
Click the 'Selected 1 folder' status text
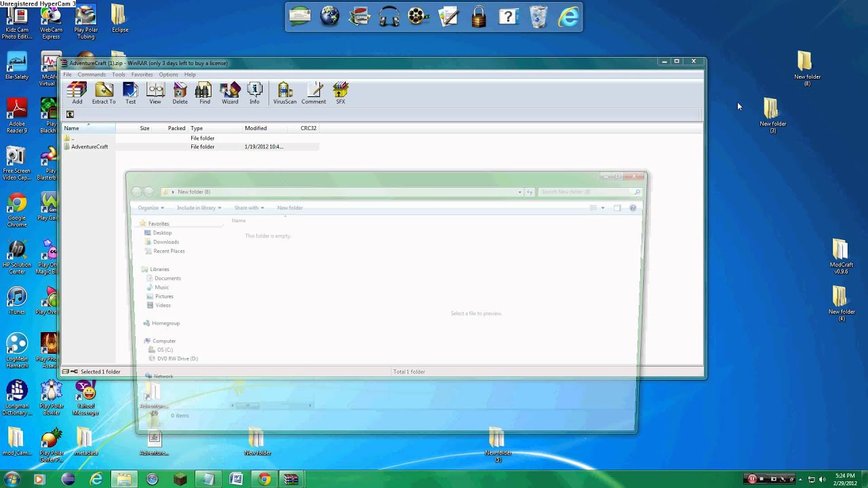tap(100, 371)
